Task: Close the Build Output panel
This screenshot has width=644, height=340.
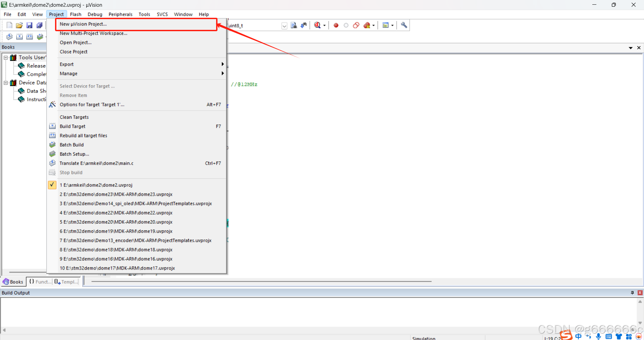Action: pyautogui.click(x=640, y=293)
